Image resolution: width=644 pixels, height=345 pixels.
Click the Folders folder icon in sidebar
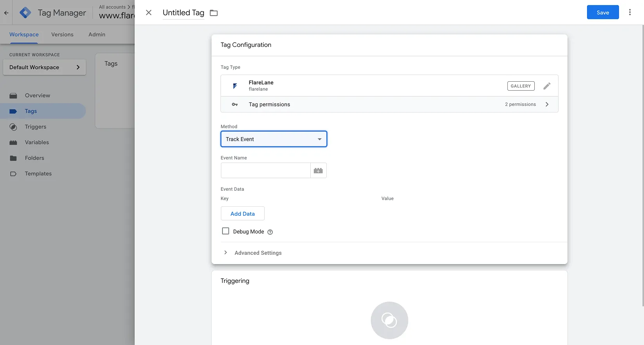pos(13,158)
